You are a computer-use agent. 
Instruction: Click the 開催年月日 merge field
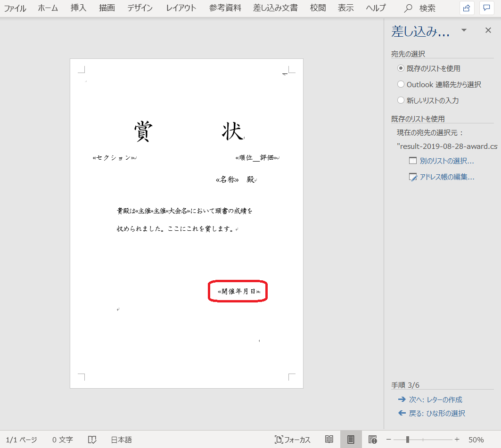[x=238, y=292]
